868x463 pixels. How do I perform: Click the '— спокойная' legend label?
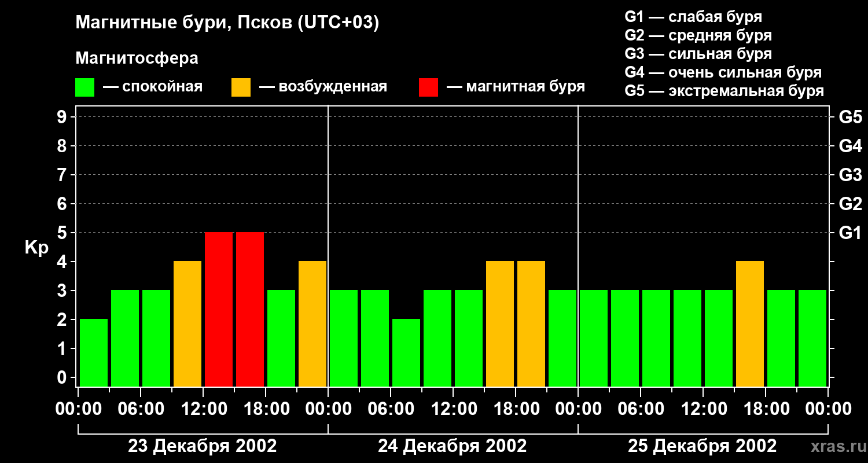tap(153, 87)
